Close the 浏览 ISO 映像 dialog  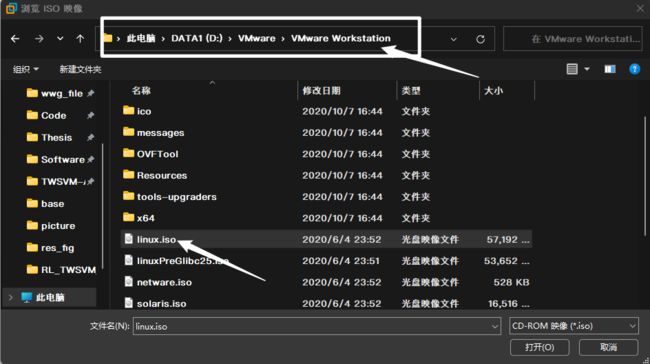640,8
